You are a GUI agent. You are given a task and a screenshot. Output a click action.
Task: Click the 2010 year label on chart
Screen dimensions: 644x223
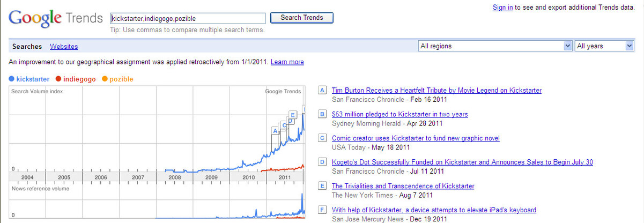click(x=248, y=177)
